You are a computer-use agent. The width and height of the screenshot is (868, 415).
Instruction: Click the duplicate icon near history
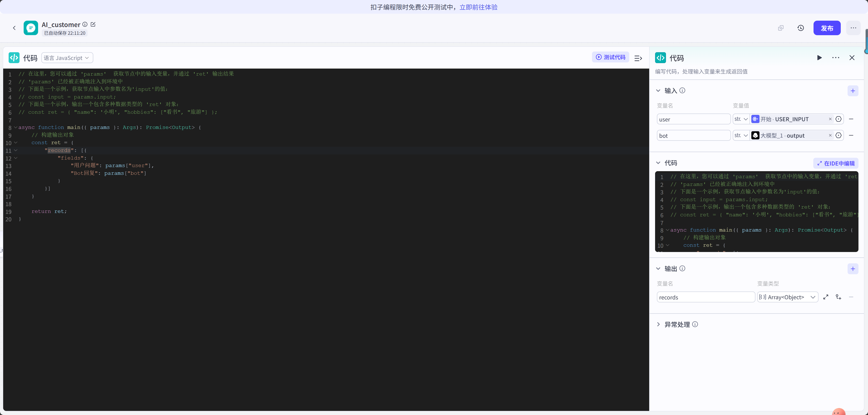781,28
